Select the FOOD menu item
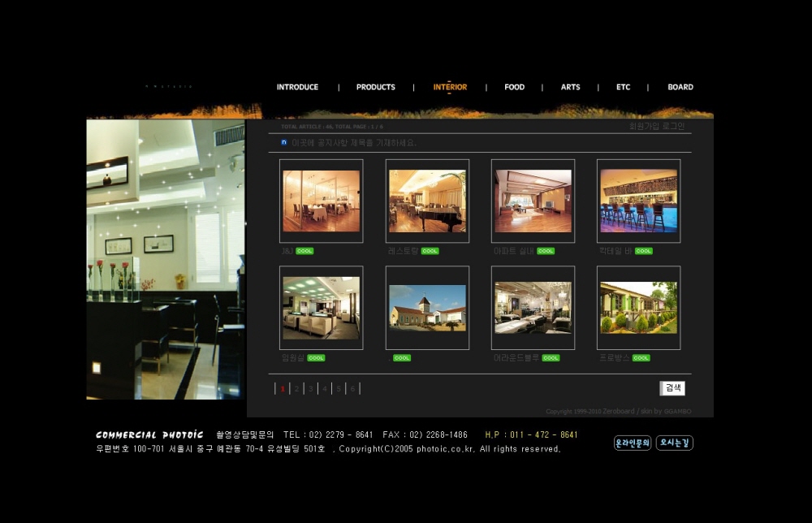This screenshot has height=523, width=812. point(514,87)
